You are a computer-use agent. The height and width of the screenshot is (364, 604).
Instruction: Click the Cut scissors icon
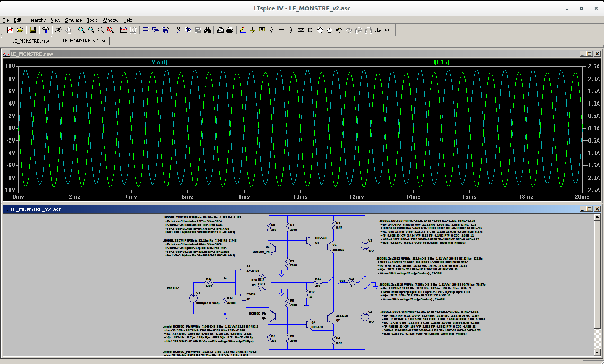pyautogui.click(x=178, y=30)
